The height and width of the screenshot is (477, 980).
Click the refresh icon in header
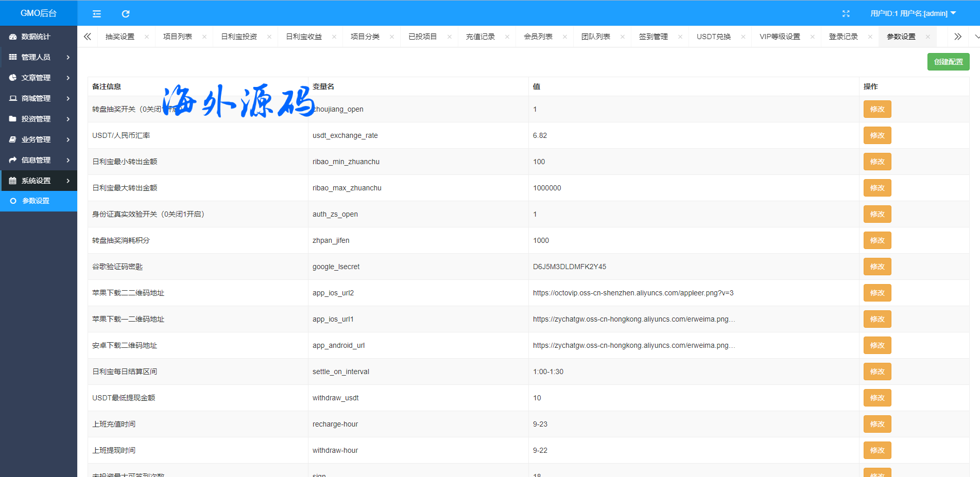pos(126,14)
